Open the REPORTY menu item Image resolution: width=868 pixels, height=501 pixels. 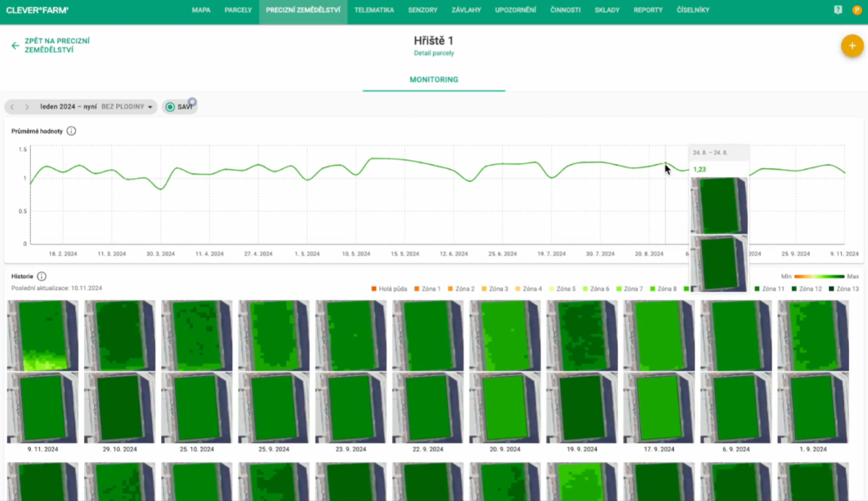pos(648,10)
